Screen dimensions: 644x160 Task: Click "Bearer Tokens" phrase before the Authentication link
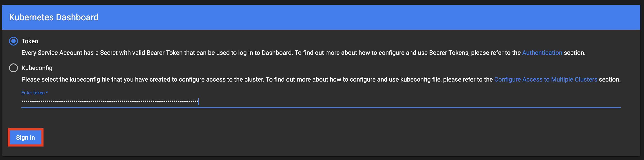449,53
